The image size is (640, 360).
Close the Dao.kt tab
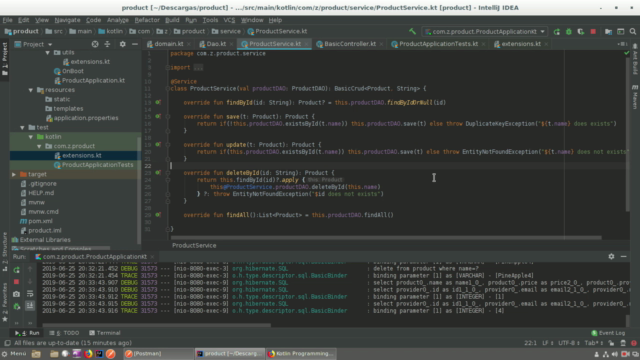(231, 44)
